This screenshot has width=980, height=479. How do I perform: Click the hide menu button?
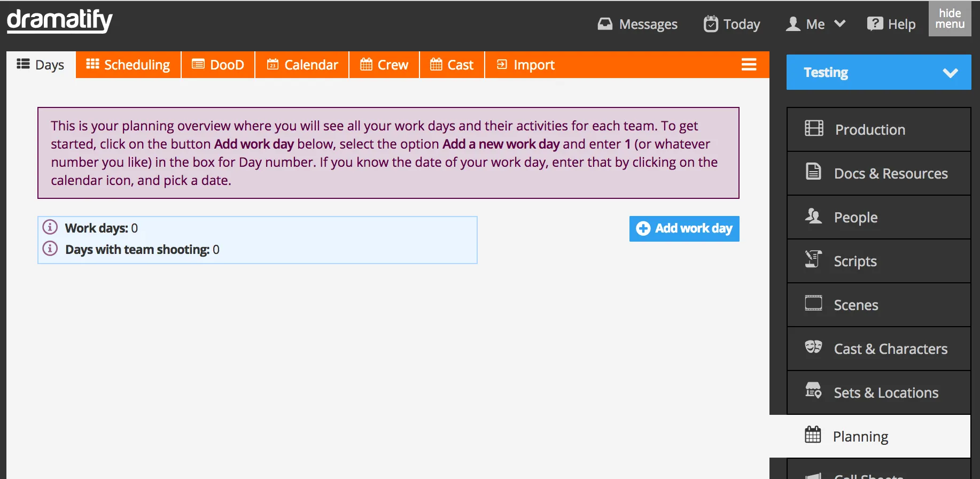coord(950,19)
